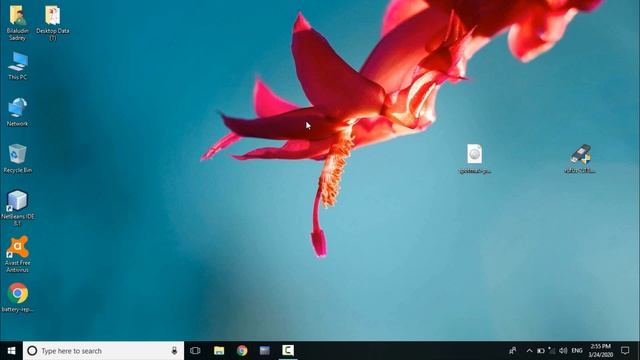Click the microphone icon in the search box
Screen dimensions: 640x360
coord(174,351)
